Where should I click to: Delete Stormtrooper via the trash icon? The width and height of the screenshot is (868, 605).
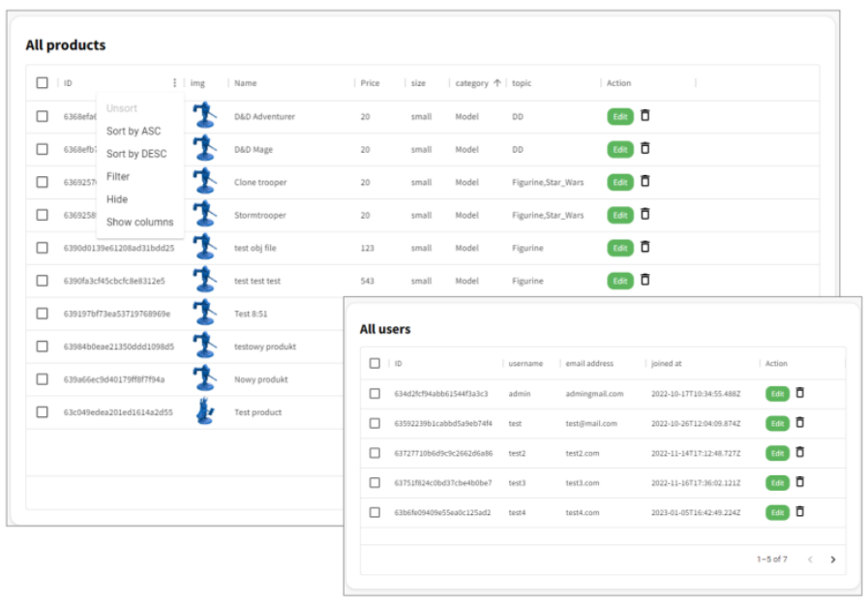645,215
